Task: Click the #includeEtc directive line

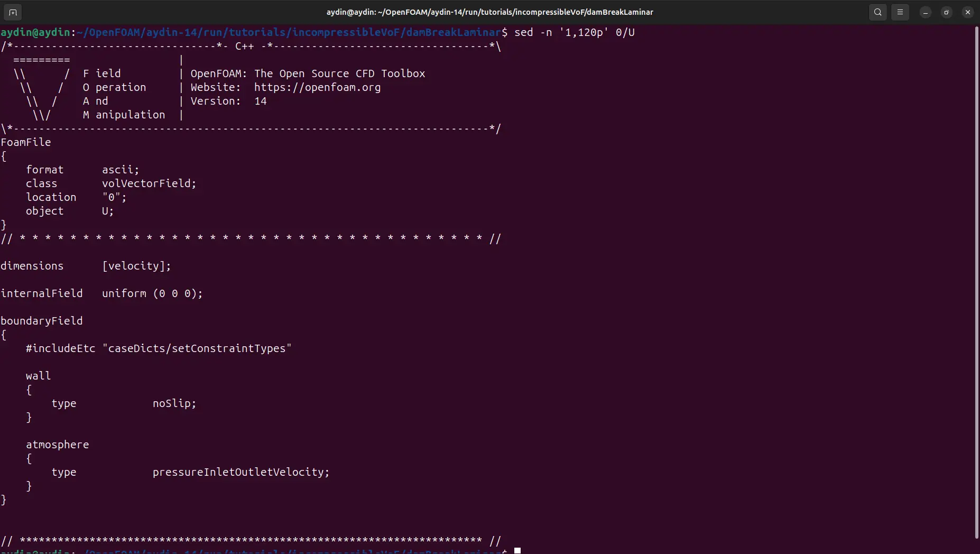Action: (159, 348)
